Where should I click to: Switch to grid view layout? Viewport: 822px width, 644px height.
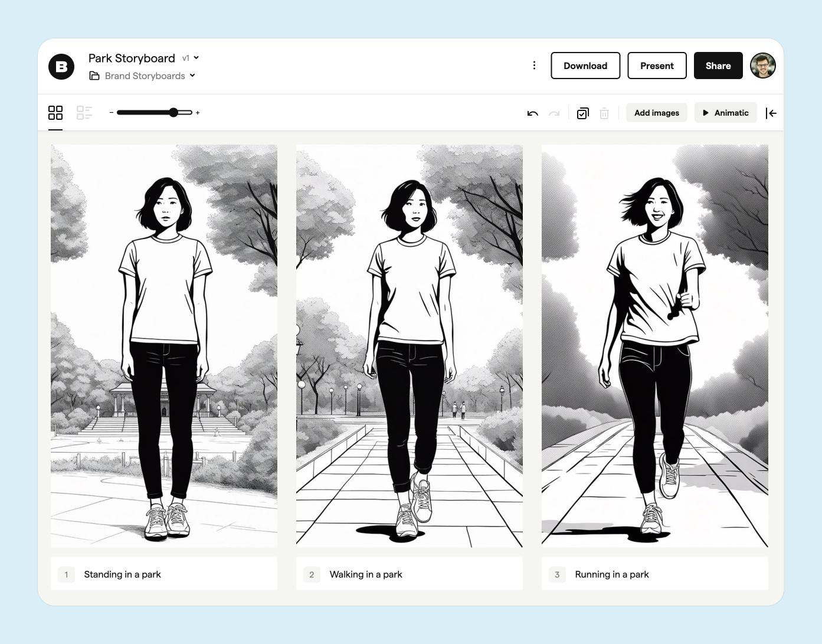click(x=55, y=113)
